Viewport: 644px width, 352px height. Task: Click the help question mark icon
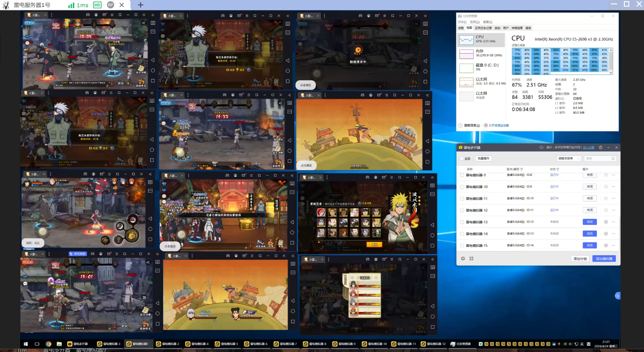point(601,148)
